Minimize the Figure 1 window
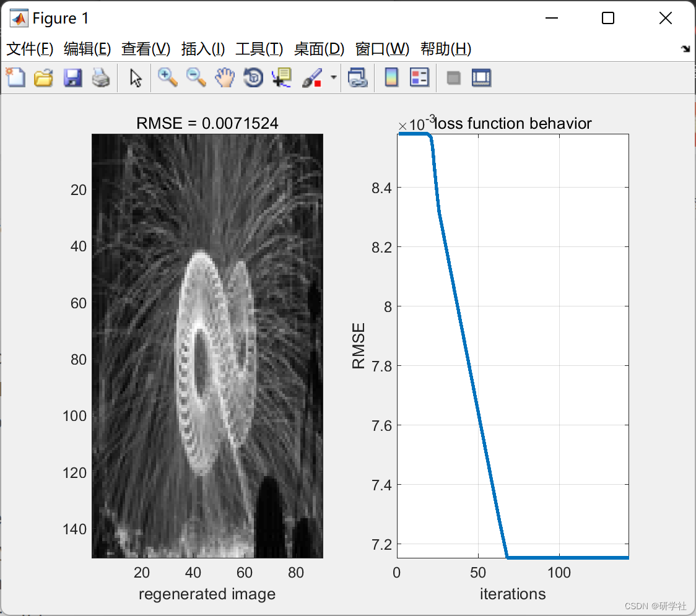 click(x=551, y=18)
